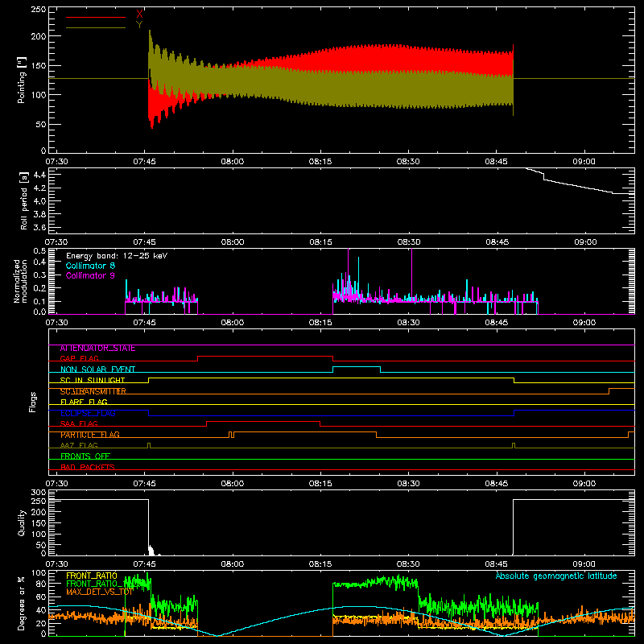Click the PARTICLE_FLAG label
This screenshot has height=644, width=644.
coord(90,435)
